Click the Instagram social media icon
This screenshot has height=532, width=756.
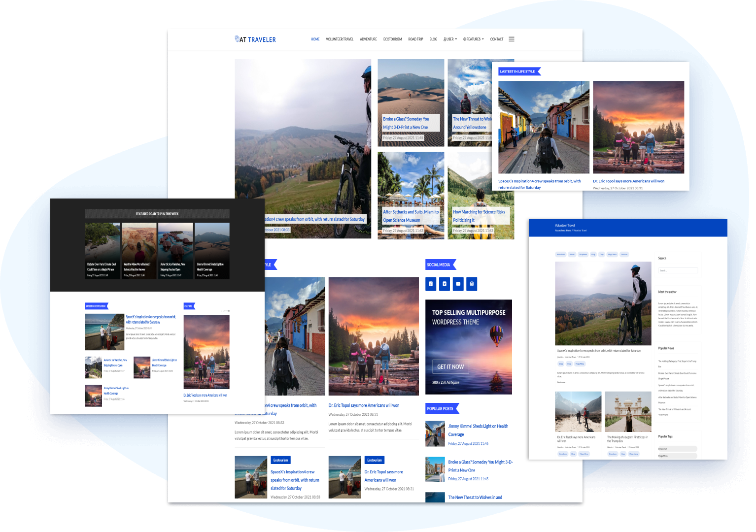(x=472, y=284)
